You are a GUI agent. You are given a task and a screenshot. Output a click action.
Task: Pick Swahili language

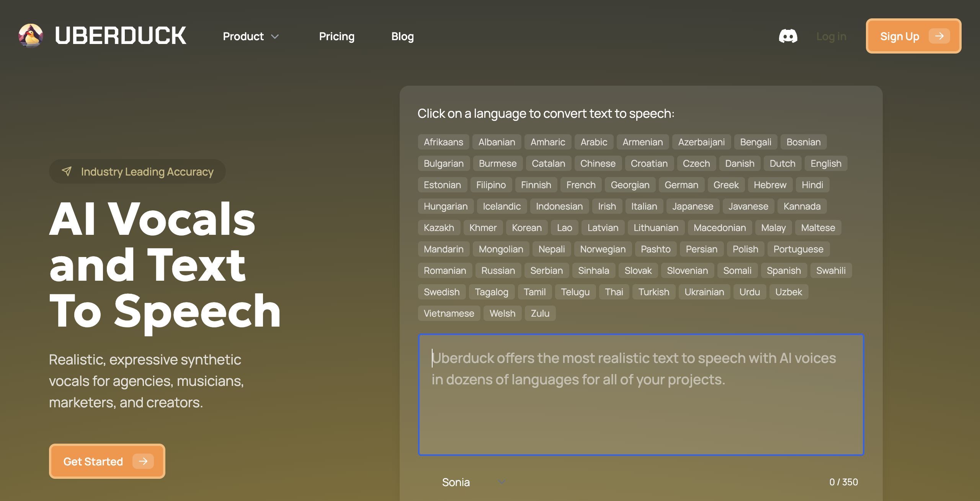[x=831, y=270]
